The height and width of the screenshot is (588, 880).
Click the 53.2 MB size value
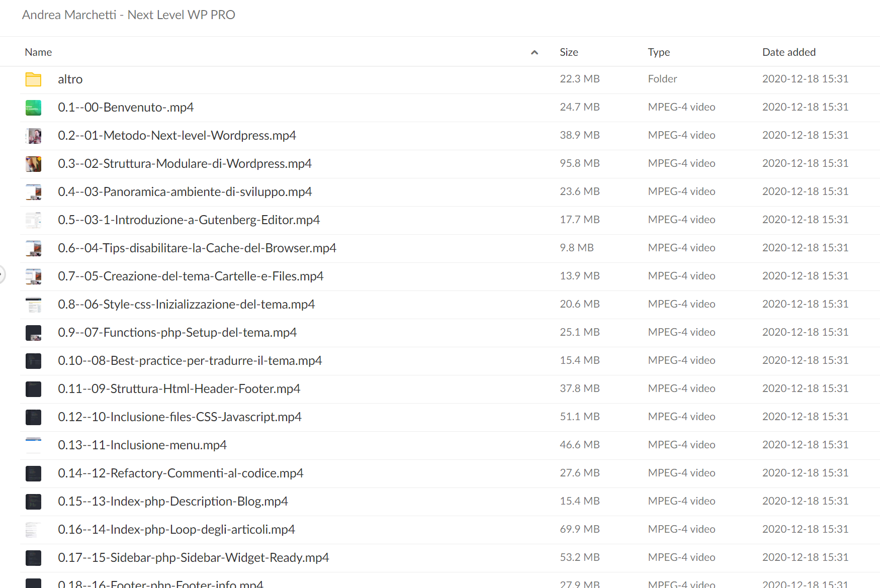point(580,557)
